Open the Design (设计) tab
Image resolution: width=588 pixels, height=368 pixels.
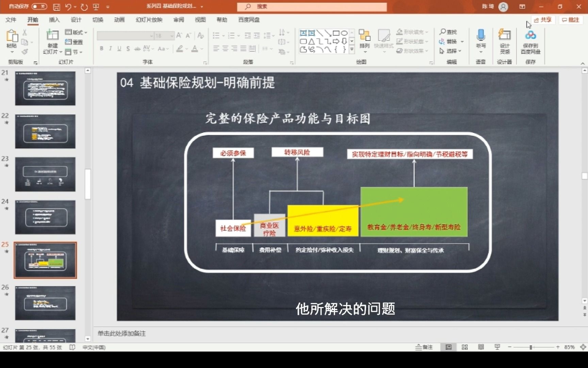pyautogui.click(x=76, y=20)
